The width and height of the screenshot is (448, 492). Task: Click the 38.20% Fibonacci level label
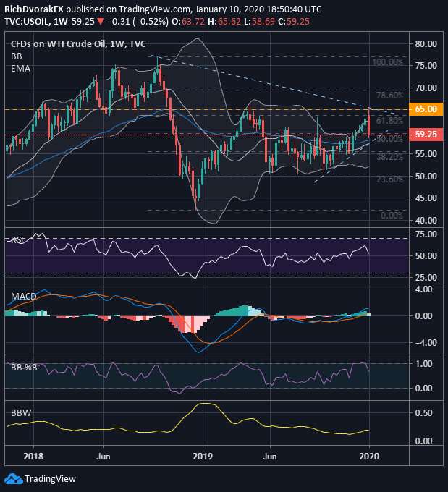coord(389,157)
